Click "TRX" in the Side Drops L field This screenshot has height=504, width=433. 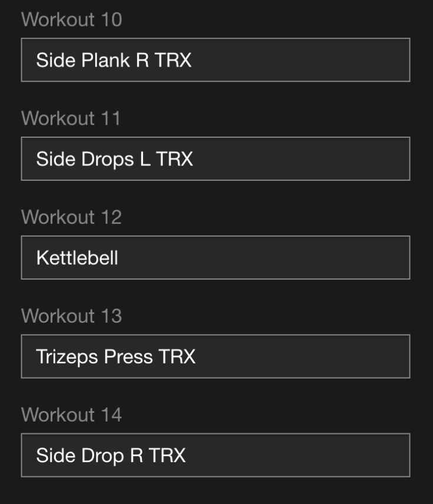(174, 159)
